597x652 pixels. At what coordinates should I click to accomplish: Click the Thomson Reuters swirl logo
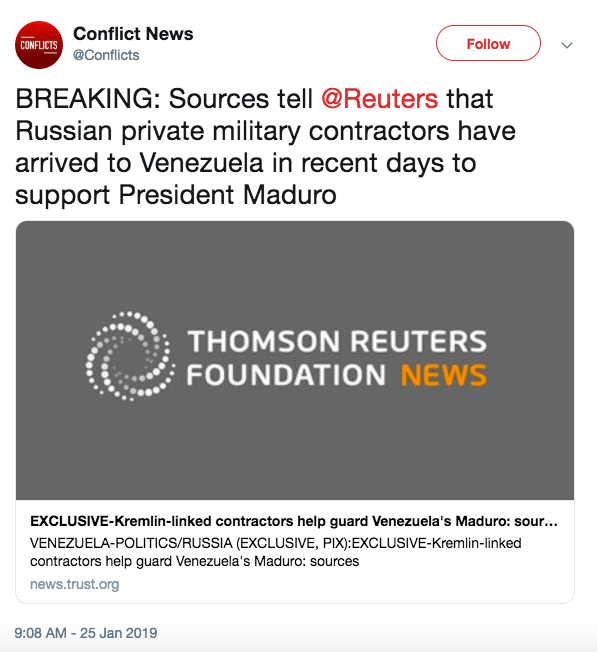pyautogui.click(x=130, y=356)
